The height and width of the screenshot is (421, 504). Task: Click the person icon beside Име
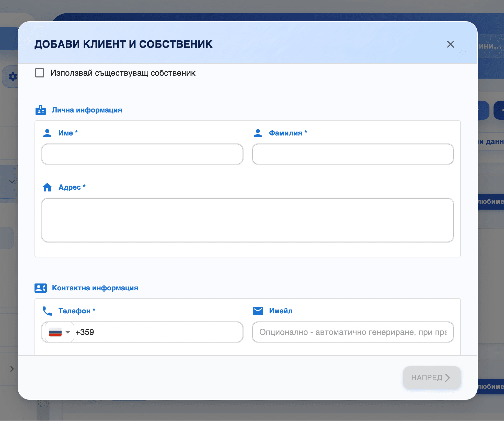click(47, 133)
